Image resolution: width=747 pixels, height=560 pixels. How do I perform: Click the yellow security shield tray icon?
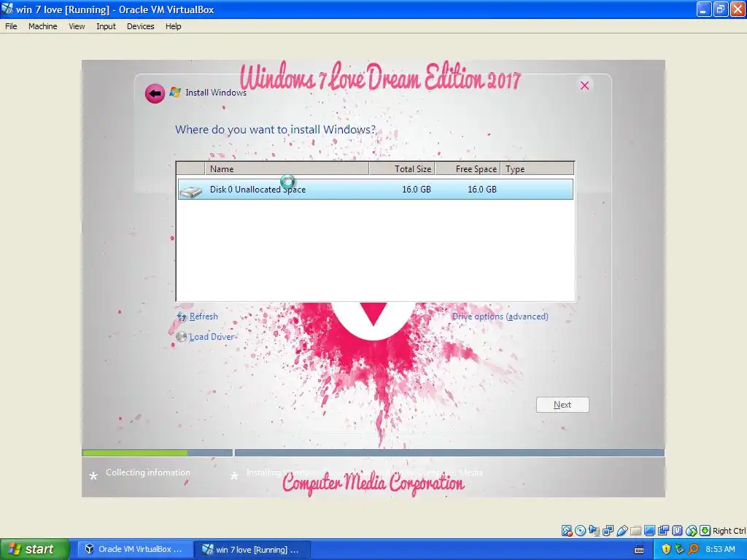[x=666, y=549]
